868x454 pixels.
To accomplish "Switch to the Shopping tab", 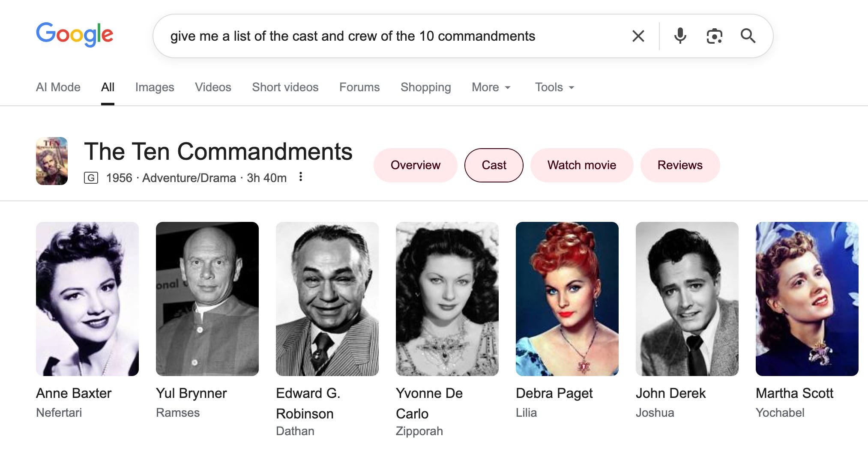I will tap(426, 87).
